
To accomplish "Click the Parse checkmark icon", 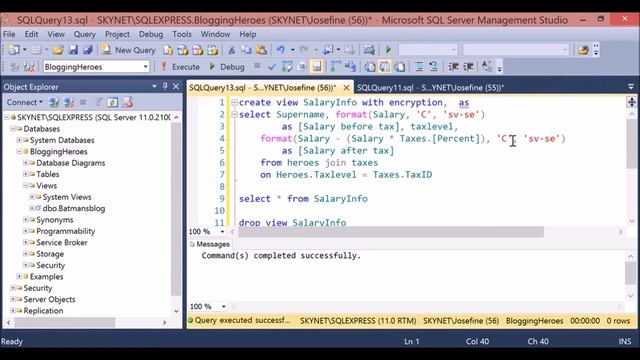I will (x=272, y=67).
